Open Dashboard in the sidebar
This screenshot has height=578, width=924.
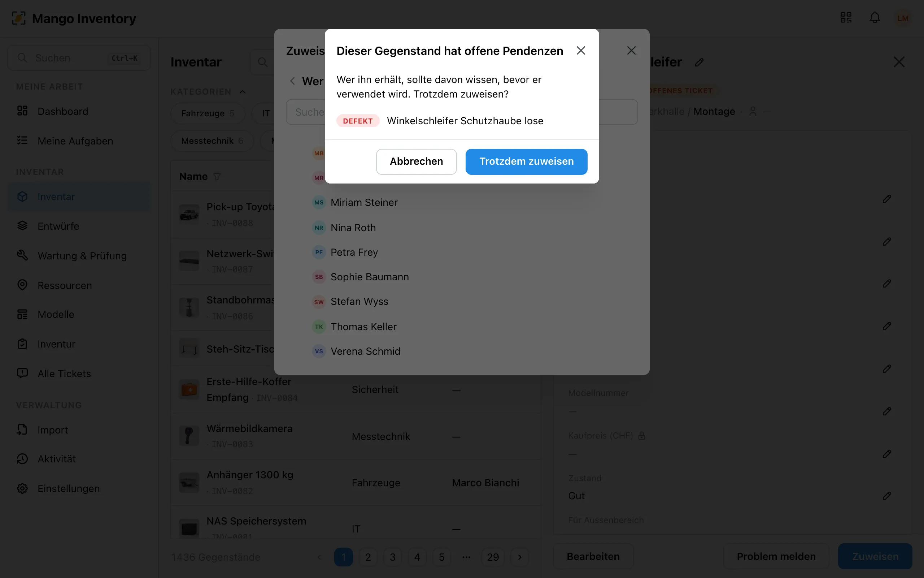(x=79, y=111)
